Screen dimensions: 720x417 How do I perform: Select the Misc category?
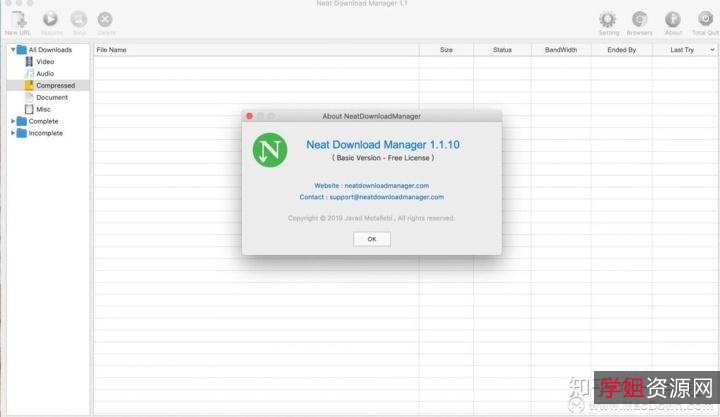[43, 110]
